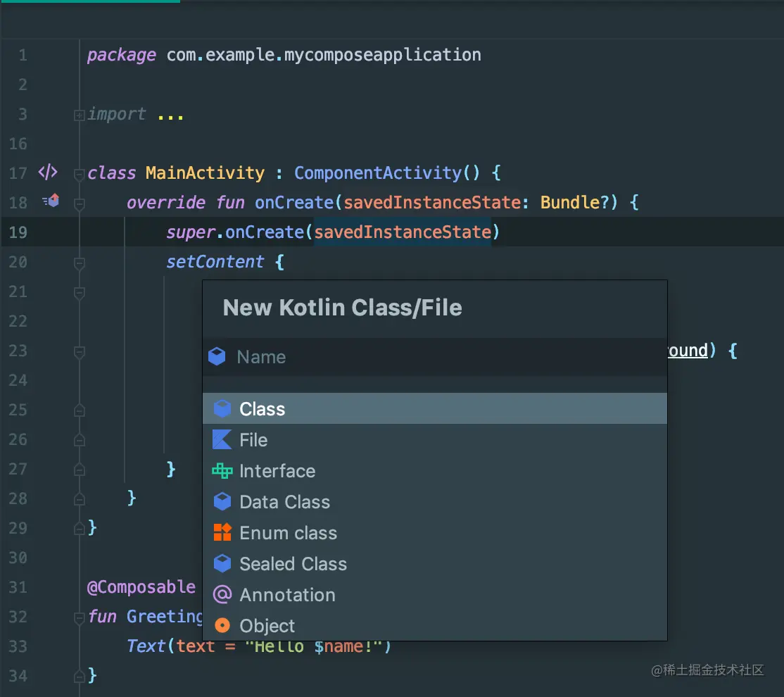Click the blue cube icon beside Class
Screen dimensions: 784x697
(222, 408)
